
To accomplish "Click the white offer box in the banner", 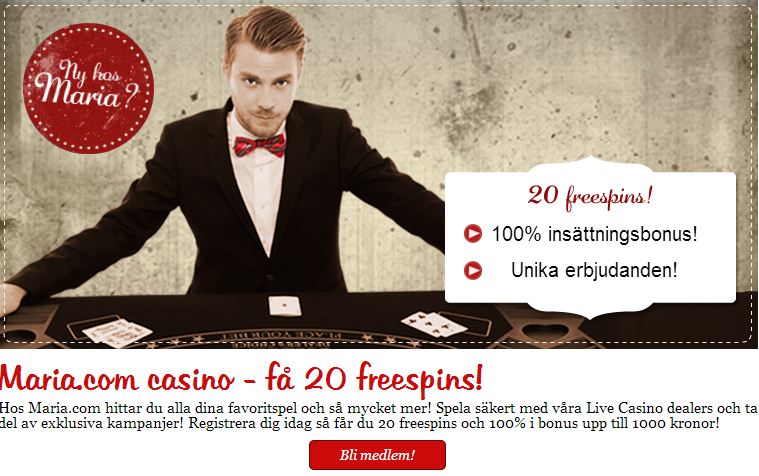I will tap(590, 237).
